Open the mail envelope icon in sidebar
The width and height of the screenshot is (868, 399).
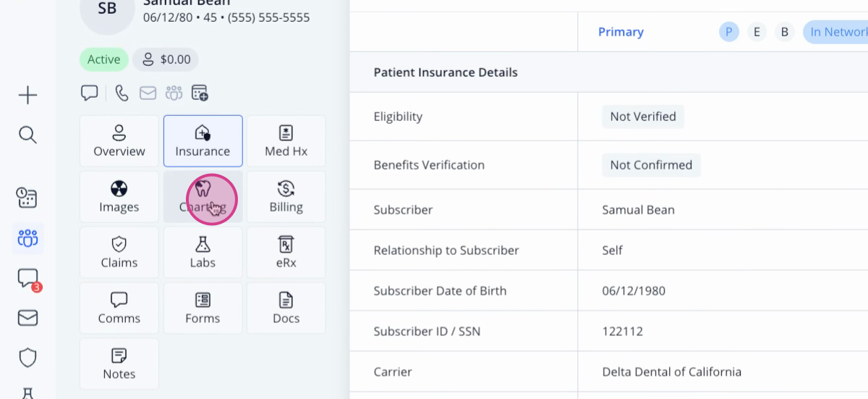(27, 318)
